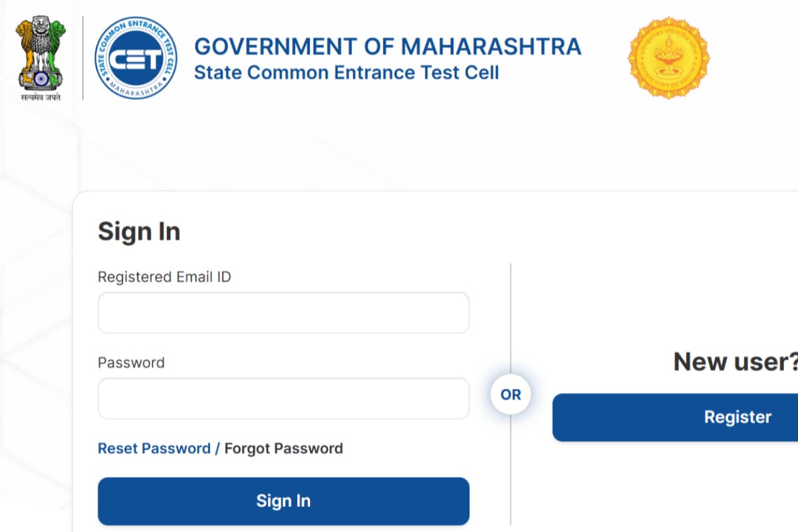Viewport: 798px width, 532px height.
Task: Click the New user? label
Action: pyautogui.click(x=735, y=362)
